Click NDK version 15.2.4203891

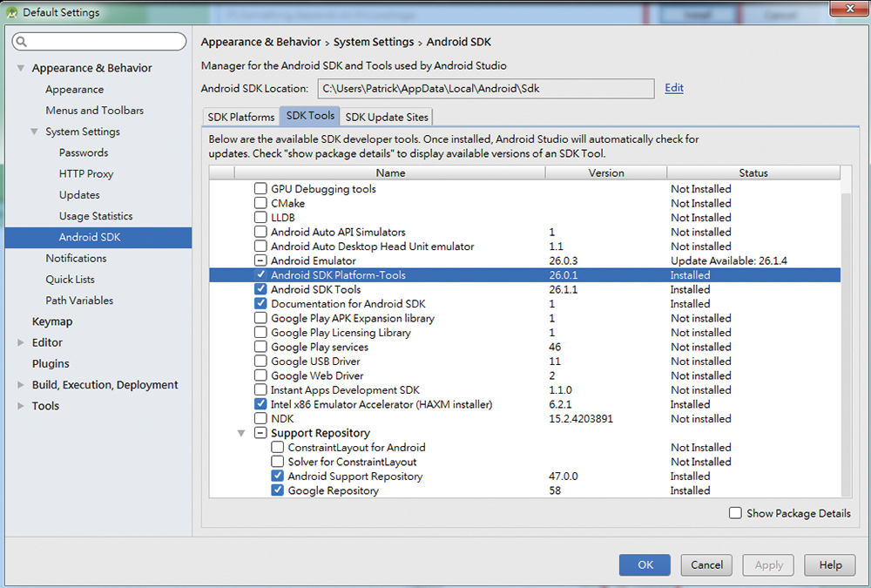point(581,418)
